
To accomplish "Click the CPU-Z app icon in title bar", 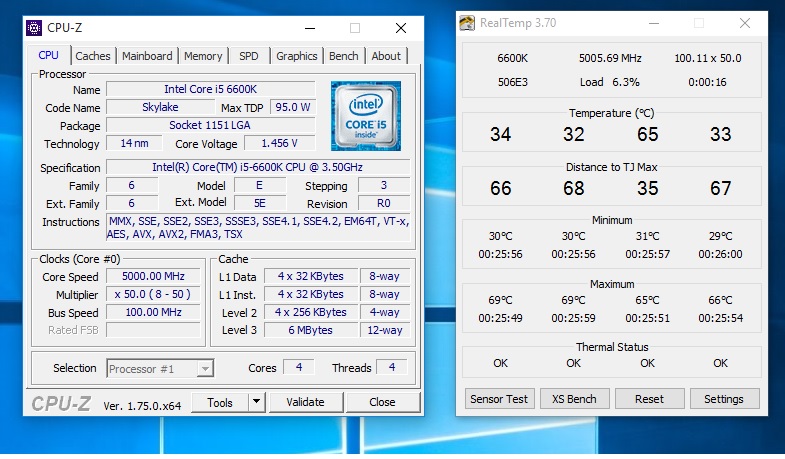I will (x=34, y=28).
